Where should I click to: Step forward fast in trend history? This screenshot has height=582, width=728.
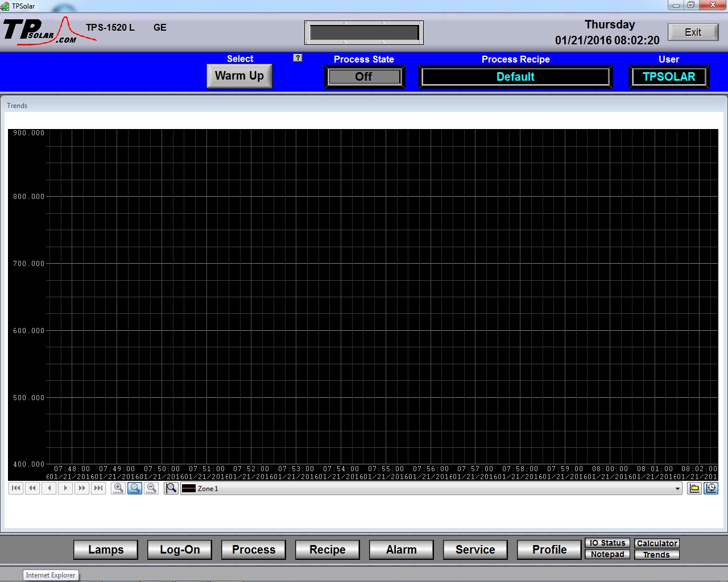point(82,488)
